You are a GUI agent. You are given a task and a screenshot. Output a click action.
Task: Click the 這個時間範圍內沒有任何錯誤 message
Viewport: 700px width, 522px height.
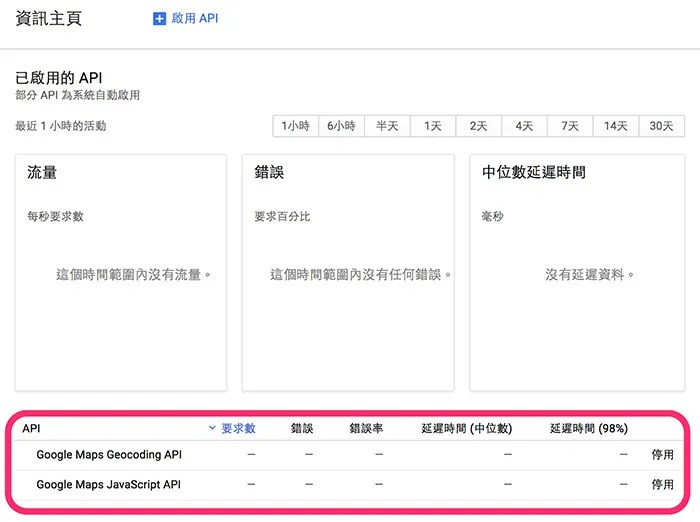click(x=360, y=274)
